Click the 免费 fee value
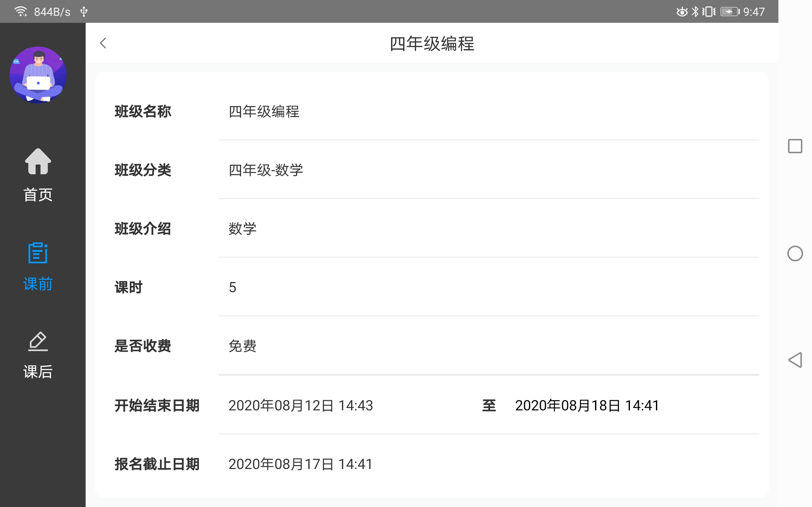Screen dimensions: 812x507 (242, 347)
